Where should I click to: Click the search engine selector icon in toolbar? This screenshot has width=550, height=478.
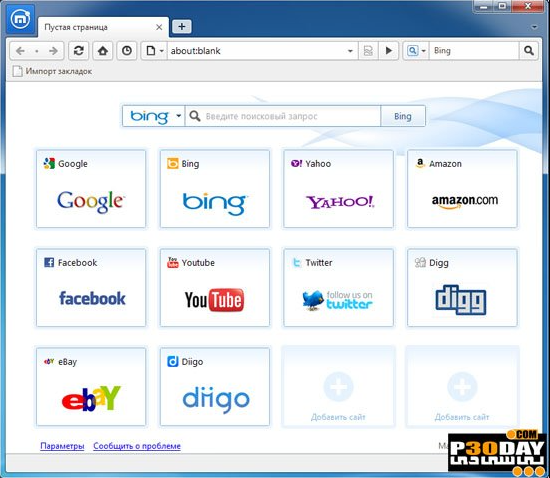pyautogui.click(x=412, y=51)
